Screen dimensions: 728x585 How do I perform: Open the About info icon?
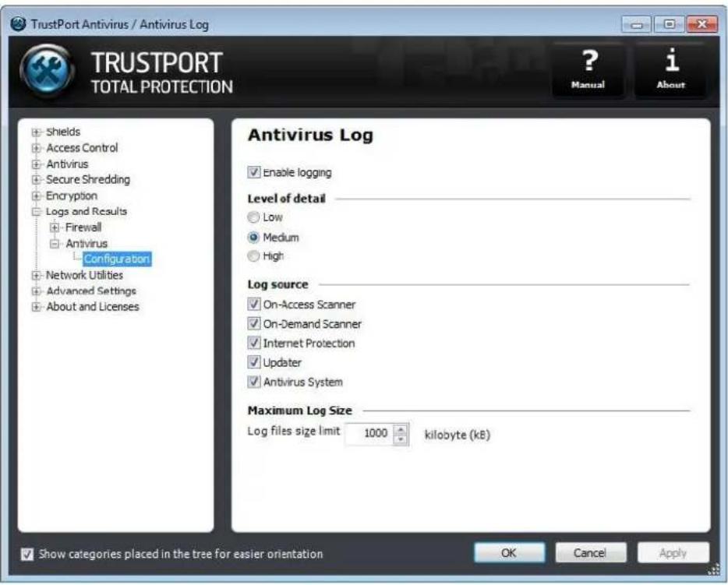[x=670, y=69]
